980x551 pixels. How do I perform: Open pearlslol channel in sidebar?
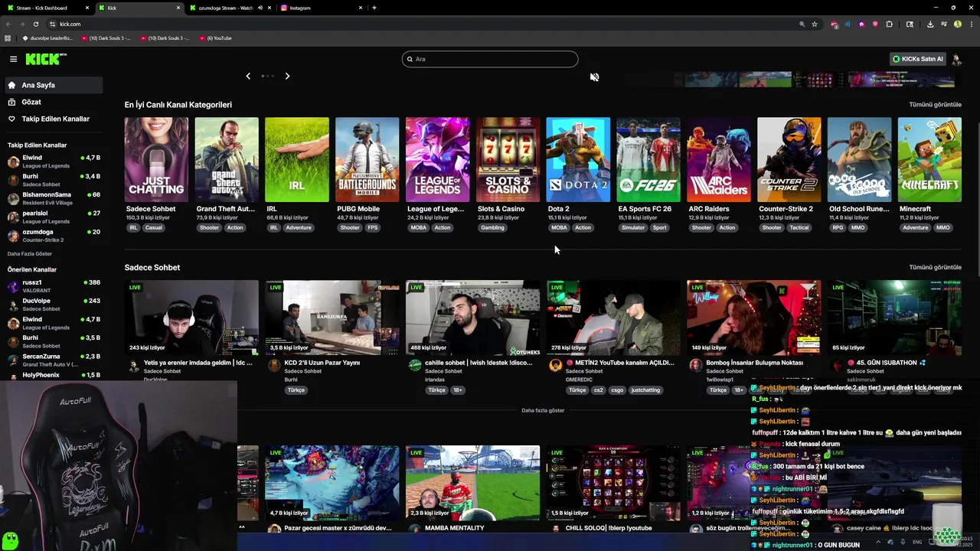pyautogui.click(x=52, y=217)
